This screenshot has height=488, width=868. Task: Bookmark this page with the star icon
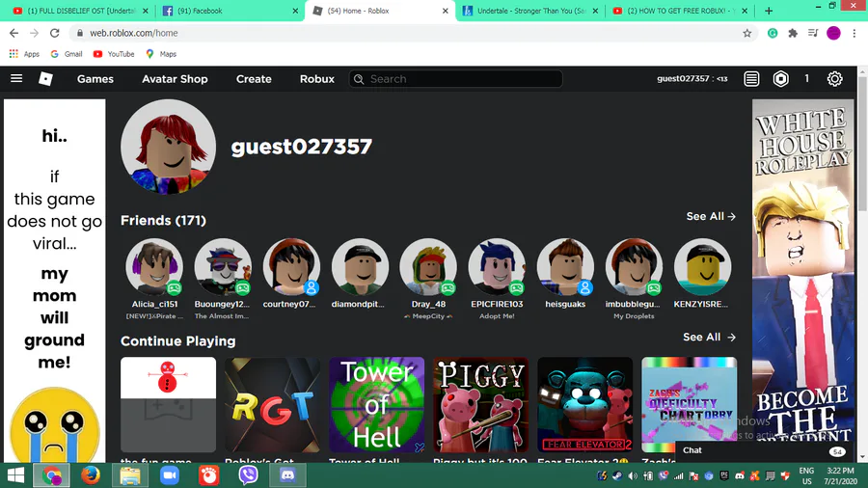click(746, 33)
